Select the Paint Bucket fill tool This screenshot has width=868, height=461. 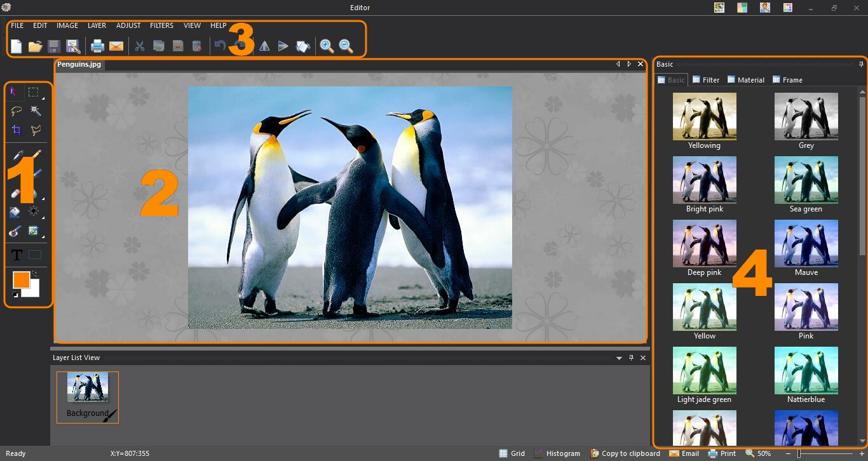[16, 212]
